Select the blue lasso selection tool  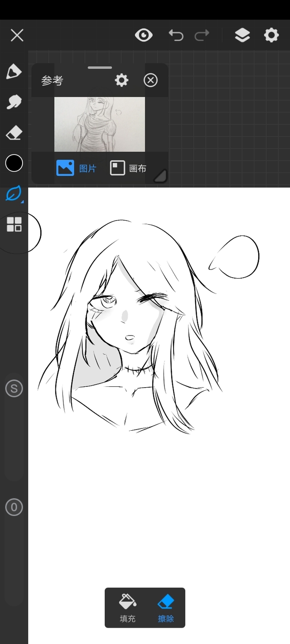click(x=14, y=193)
